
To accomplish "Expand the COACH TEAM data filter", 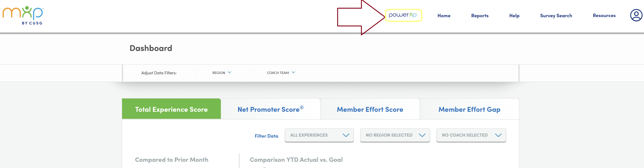I will coord(281,73).
